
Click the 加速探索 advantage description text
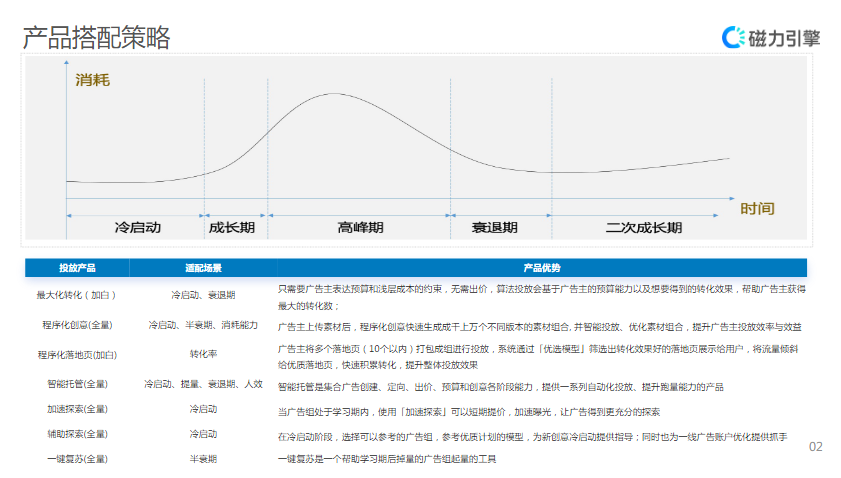tap(469, 412)
